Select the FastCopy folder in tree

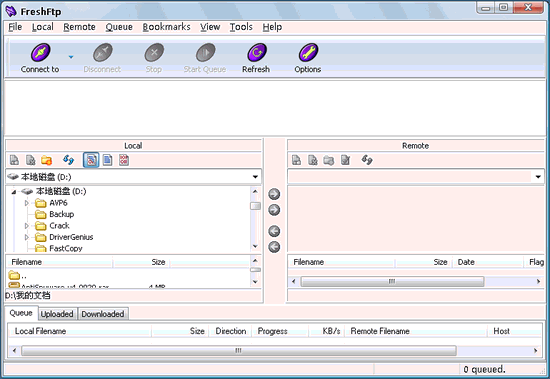coord(66,248)
